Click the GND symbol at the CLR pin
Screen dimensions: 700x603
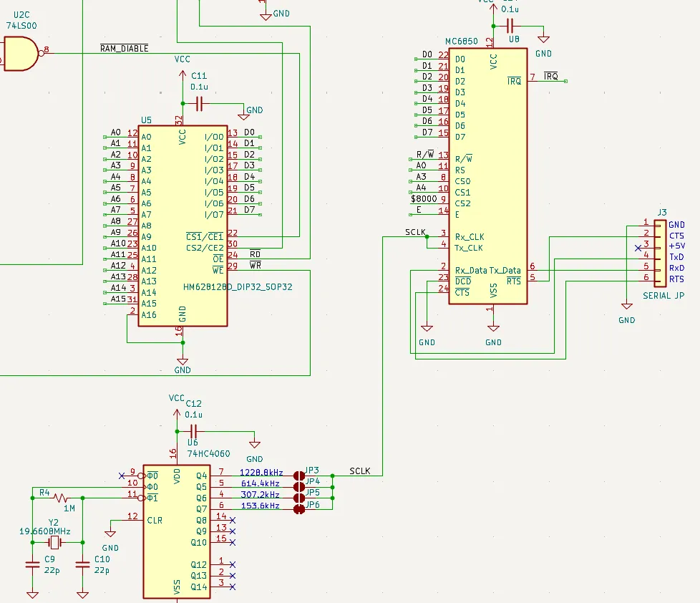[110, 534]
